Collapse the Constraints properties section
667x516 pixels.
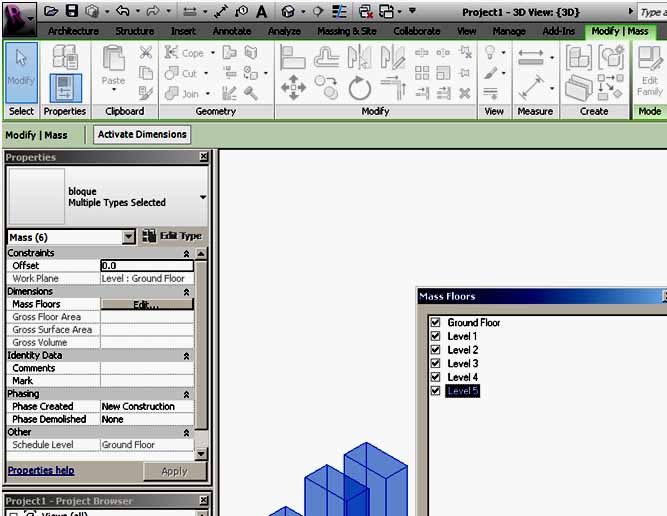pyautogui.click(x=186, y=254)
